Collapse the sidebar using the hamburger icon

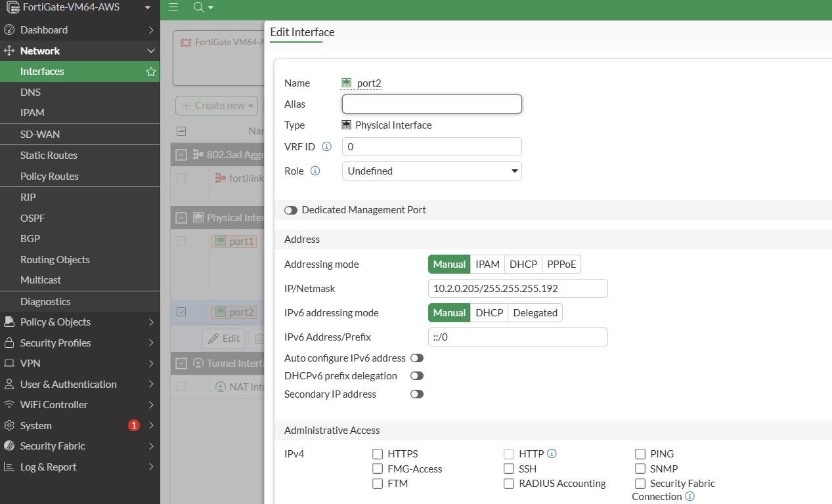coord(173,8)
